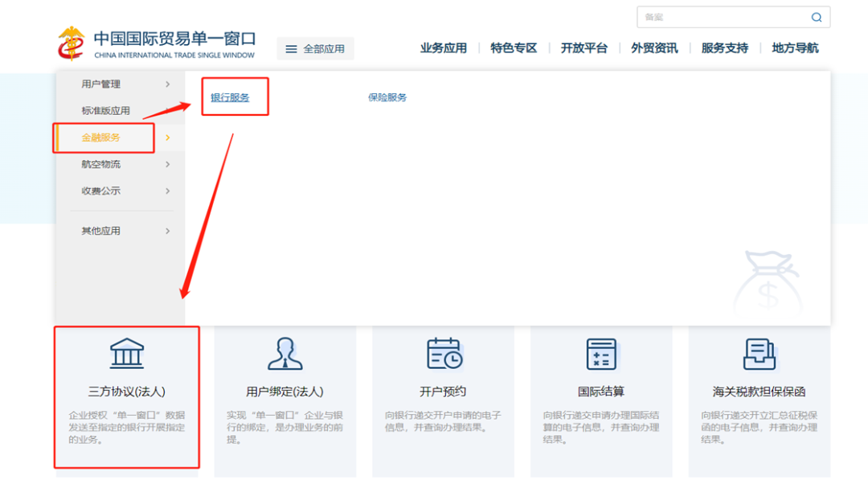Select 标准版应用 in the sidebar
Viewport: 868px width, 484px height.
105,111
